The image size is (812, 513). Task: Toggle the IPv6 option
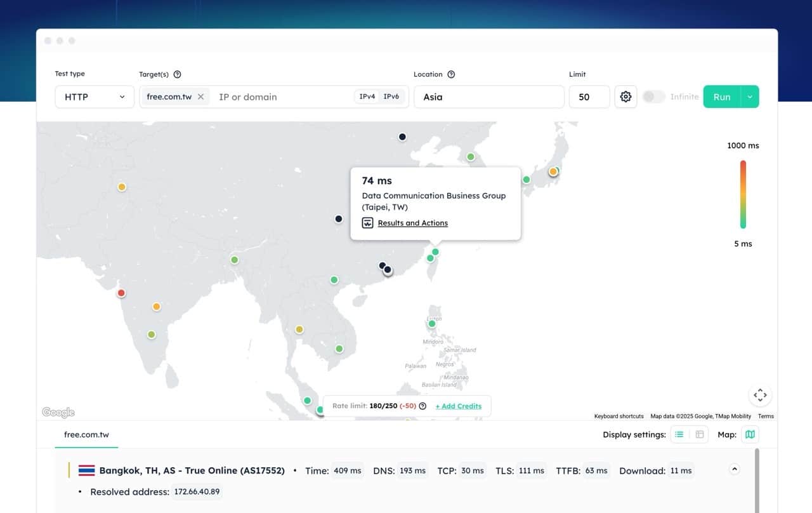(x=391, y=97)
